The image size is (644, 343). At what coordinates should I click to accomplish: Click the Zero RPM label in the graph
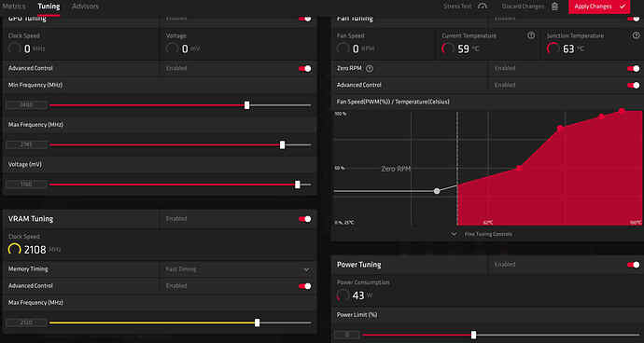click(396, 169)
